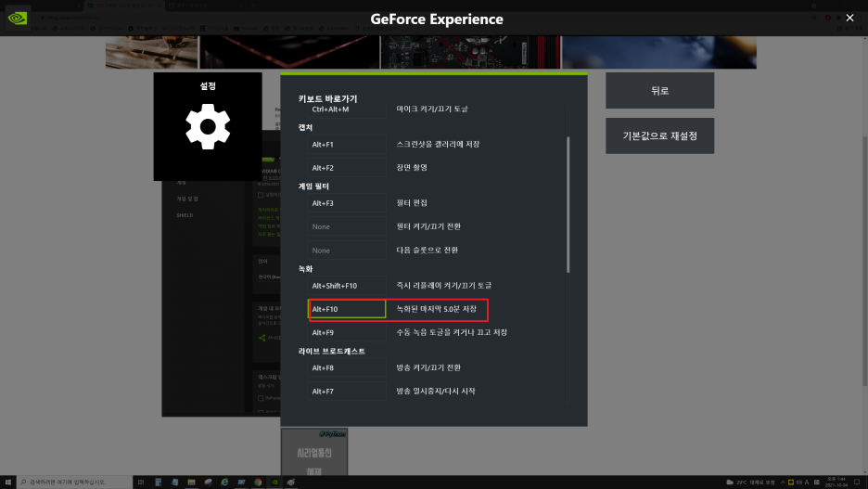
Task: Click the yellow KakaoTalk tray icon
Action: click(x=790, y=482)
